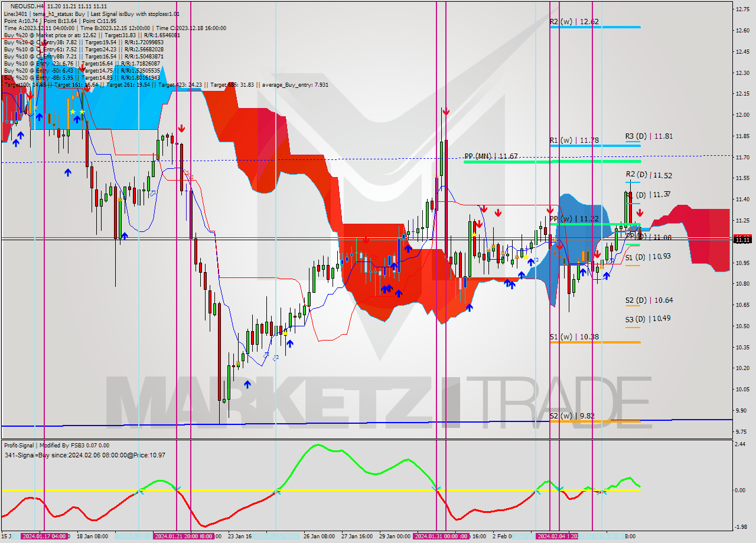Click the 'S2 (D) | 10.64' pivot label
Viewport: 756px width, 543px height.
[x=649, y=300]
